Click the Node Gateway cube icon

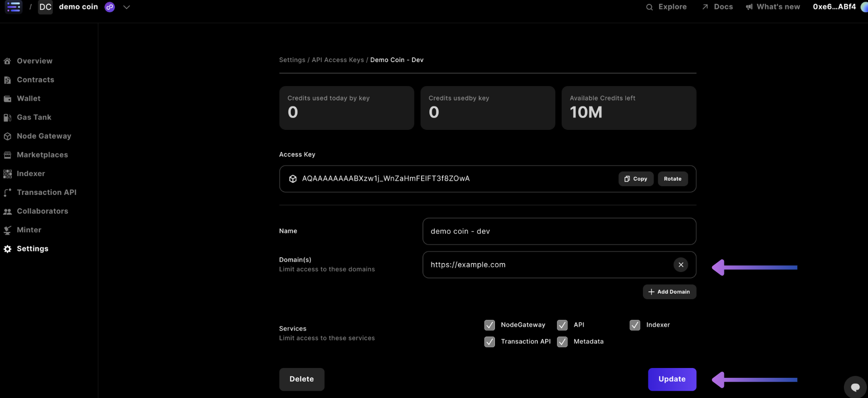click(7, 136)
